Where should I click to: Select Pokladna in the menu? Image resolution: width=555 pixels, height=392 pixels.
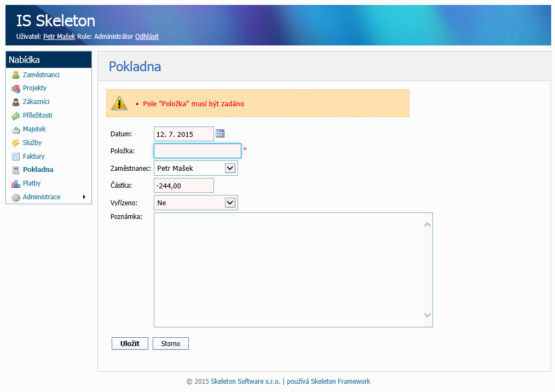[x=38, y=170]
